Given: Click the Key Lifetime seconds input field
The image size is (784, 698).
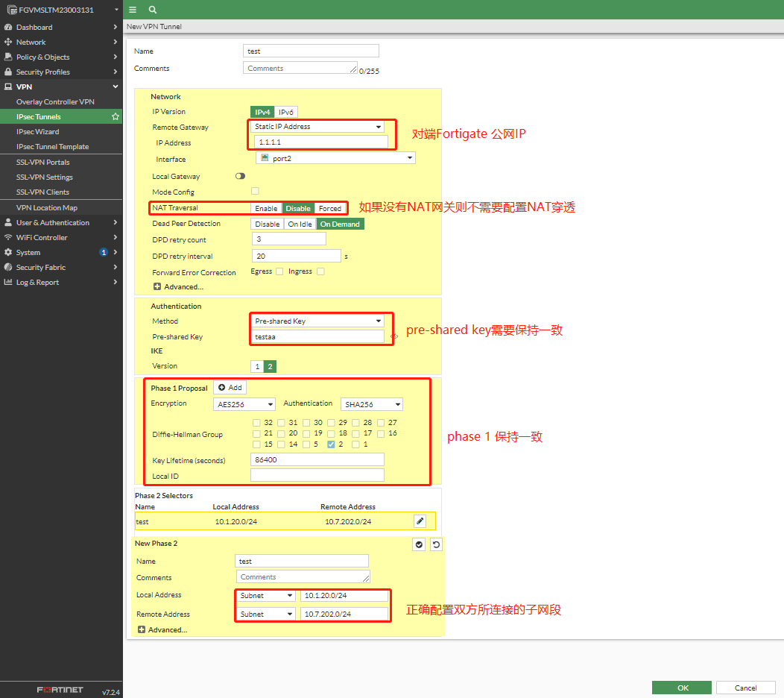Looking at the screenshot, I should 317,460.
